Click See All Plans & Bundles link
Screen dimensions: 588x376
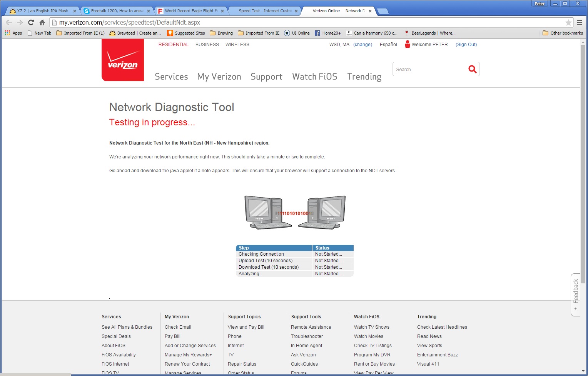tap(127, 327)
